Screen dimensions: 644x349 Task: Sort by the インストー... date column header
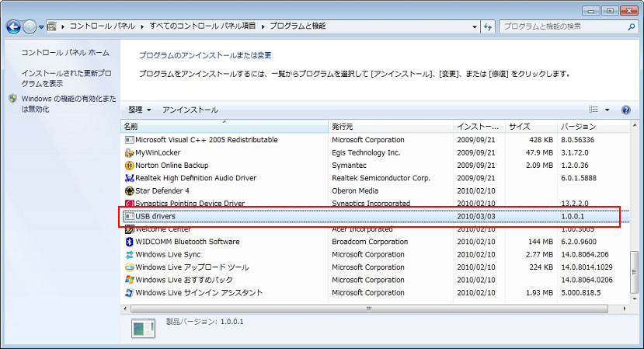point(479,127)
